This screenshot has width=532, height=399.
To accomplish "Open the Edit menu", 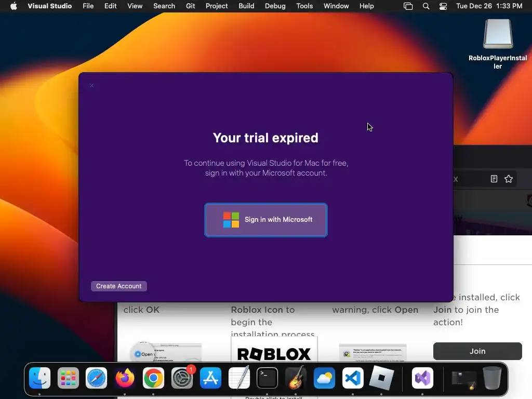I will [110, 6].
